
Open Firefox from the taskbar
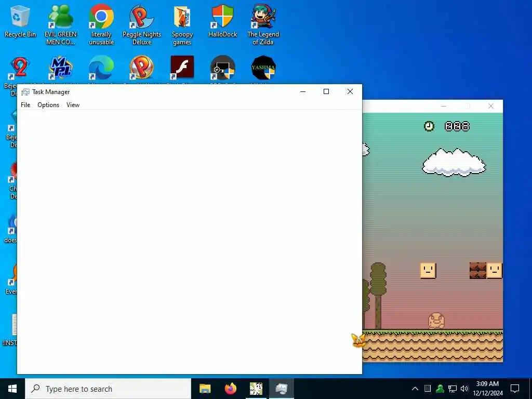tap(230, 389)
